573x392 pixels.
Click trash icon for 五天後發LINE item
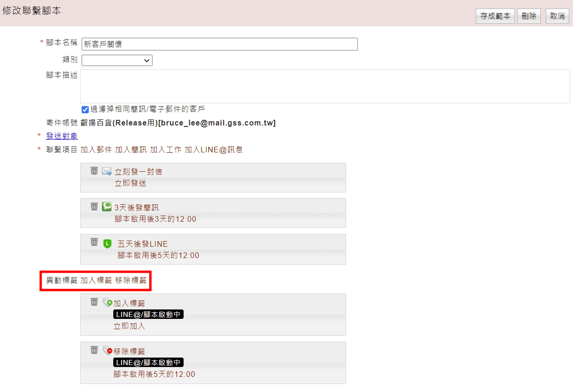pyautogui.click(x=94, y=242)
